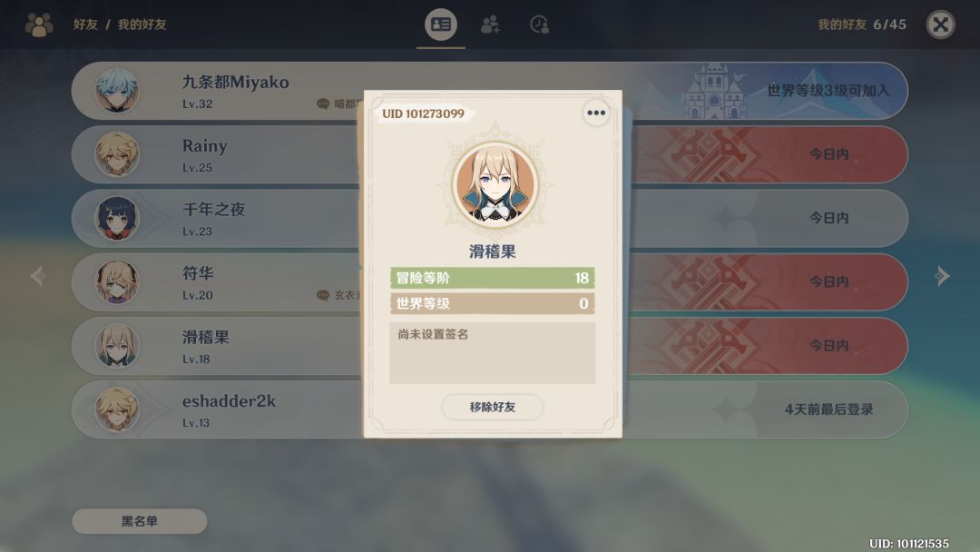
Task: Click Rainy's avatar icon
Action: (x=117, y=154)
